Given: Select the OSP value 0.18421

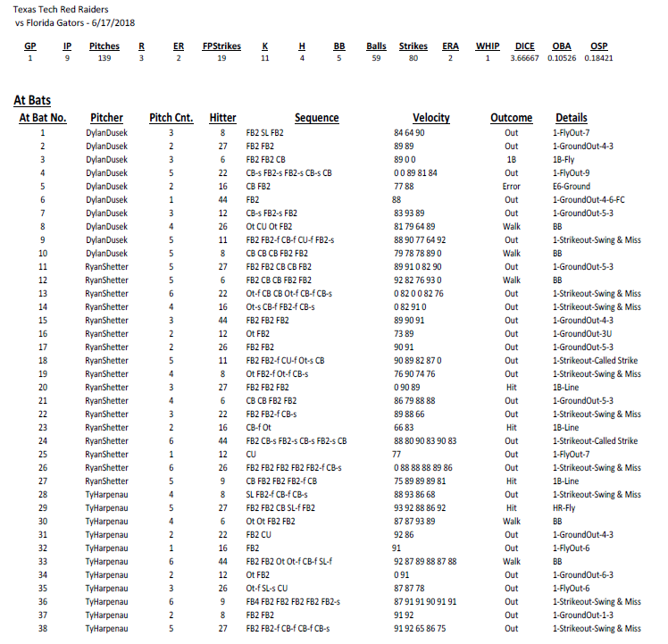Looking at the screenshot, I should point(598,58).
